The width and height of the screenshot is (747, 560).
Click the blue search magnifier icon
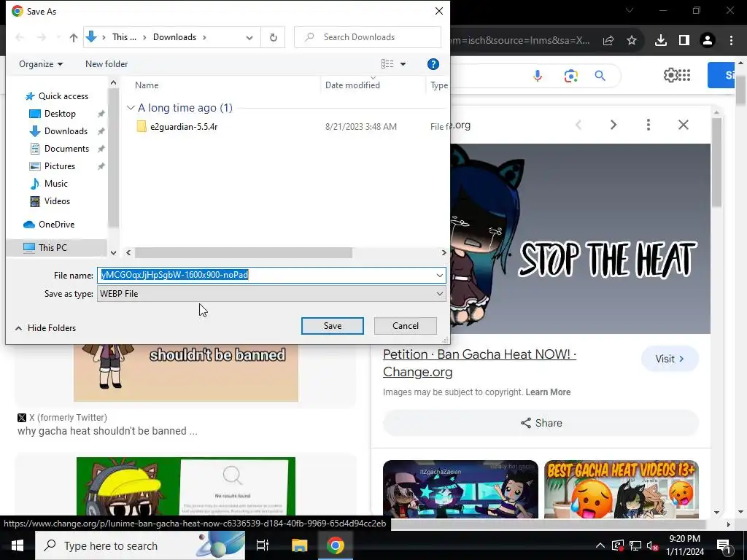click(x=600, y=75)
